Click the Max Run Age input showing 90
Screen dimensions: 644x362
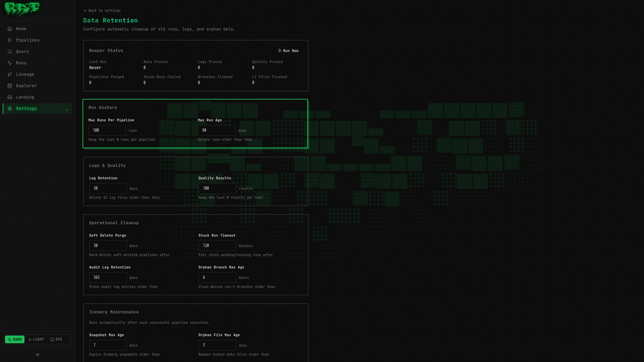pos(216,130)
